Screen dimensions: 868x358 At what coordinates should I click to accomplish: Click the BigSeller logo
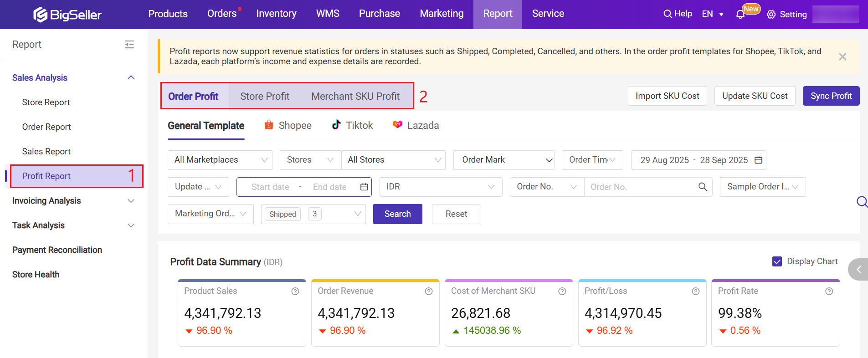pyautogui.click(x=67, y=15)
